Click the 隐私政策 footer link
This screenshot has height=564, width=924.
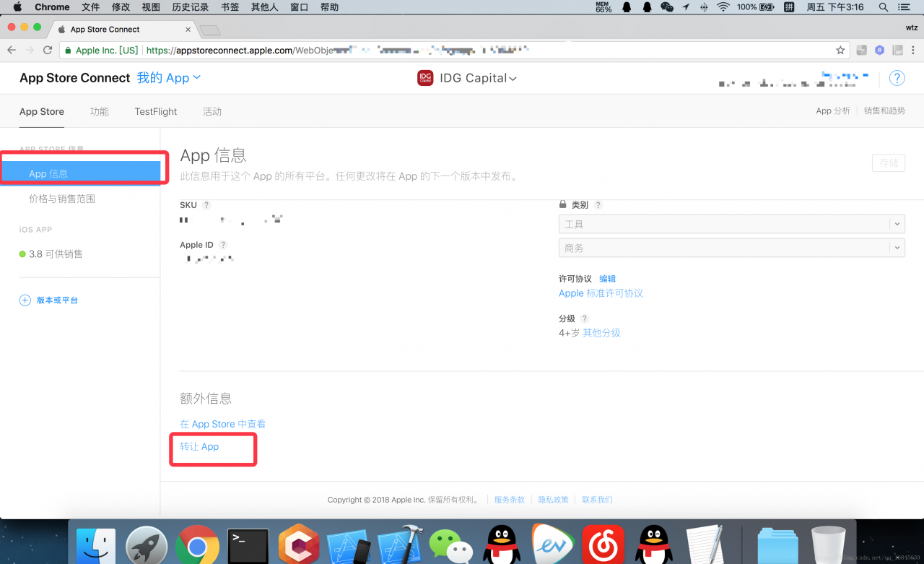pos(554,500)
